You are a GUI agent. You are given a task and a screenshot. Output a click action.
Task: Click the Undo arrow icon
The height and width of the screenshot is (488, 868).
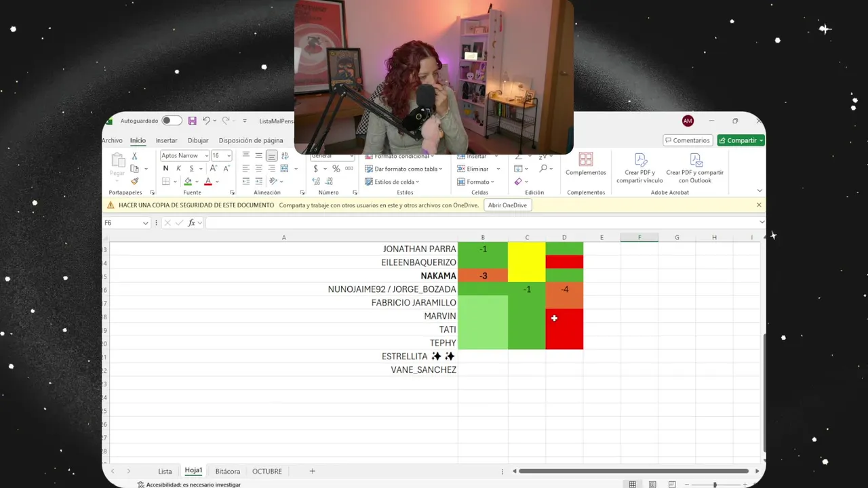pyautogui.click(x=206, y=121)
